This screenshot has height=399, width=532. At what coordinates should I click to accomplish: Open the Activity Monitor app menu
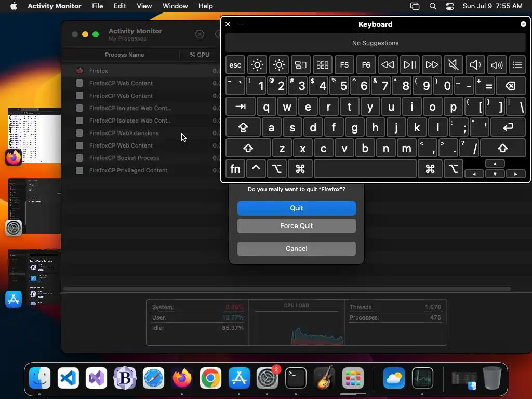[x=54, y=6]
